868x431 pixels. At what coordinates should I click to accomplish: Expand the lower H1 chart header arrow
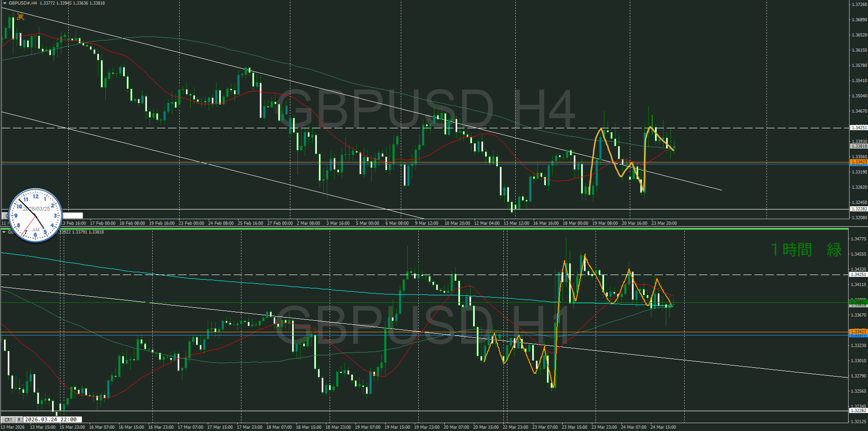[4, 232]
